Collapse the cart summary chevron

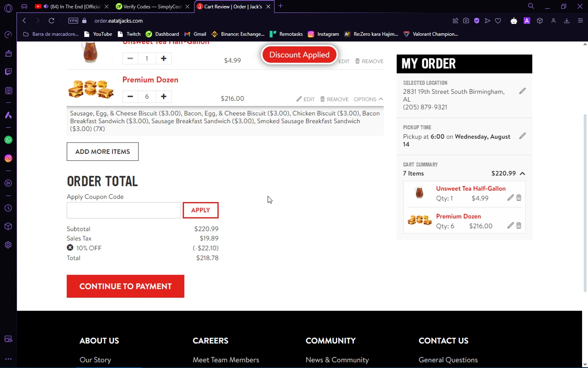coord(523,173)
